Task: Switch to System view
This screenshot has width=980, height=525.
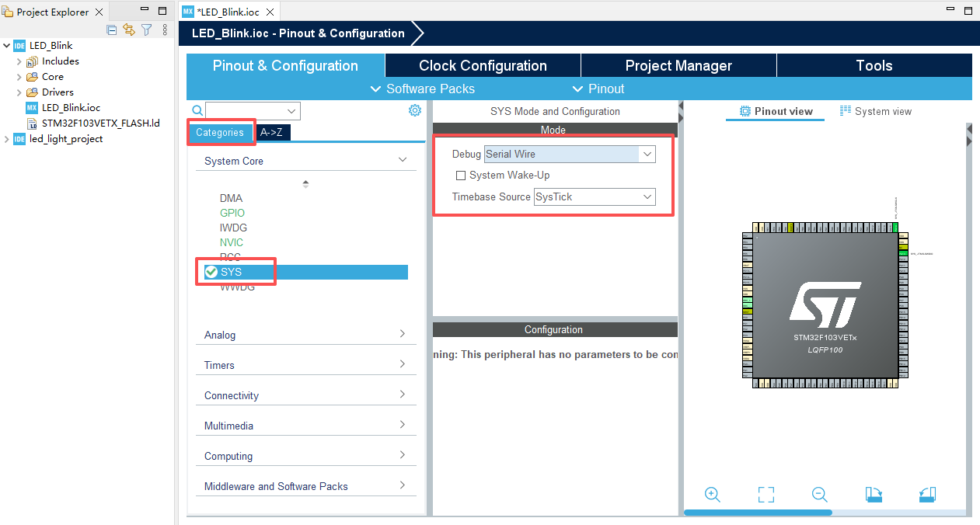Action: (x=876, y=111)
